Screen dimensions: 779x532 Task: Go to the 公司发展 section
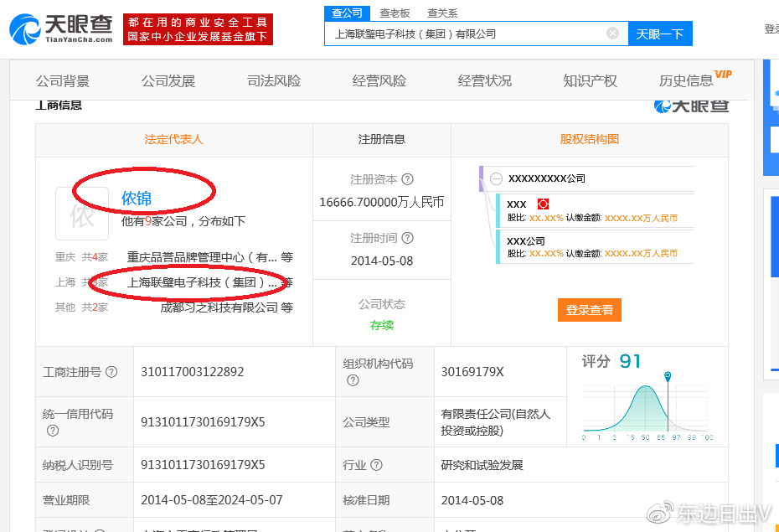tap(168, 81)
